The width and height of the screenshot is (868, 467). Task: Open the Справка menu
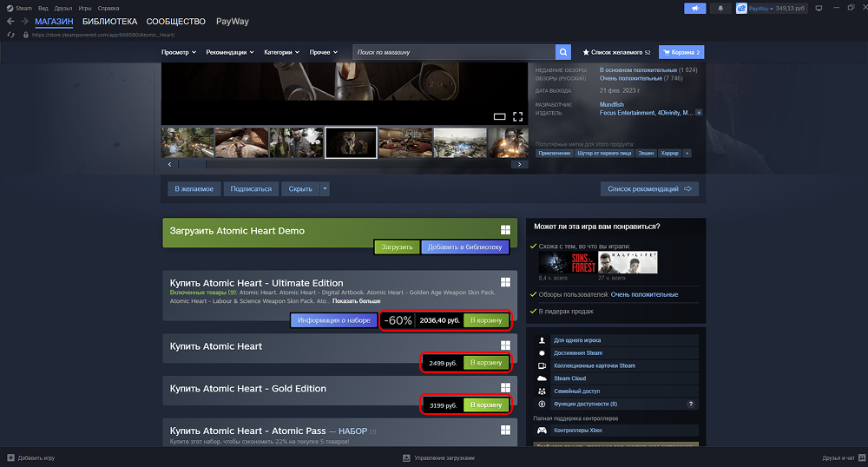(108, 9)
